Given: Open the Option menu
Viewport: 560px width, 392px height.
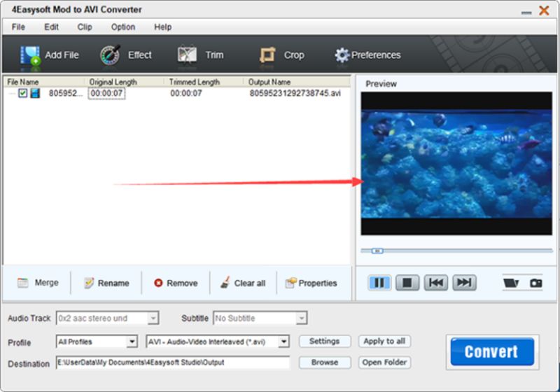Looking at the screenshot, I should [x=123, y=27].
